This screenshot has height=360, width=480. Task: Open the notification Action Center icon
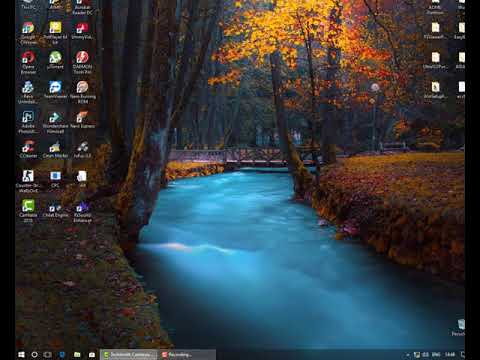click(462, 355)
